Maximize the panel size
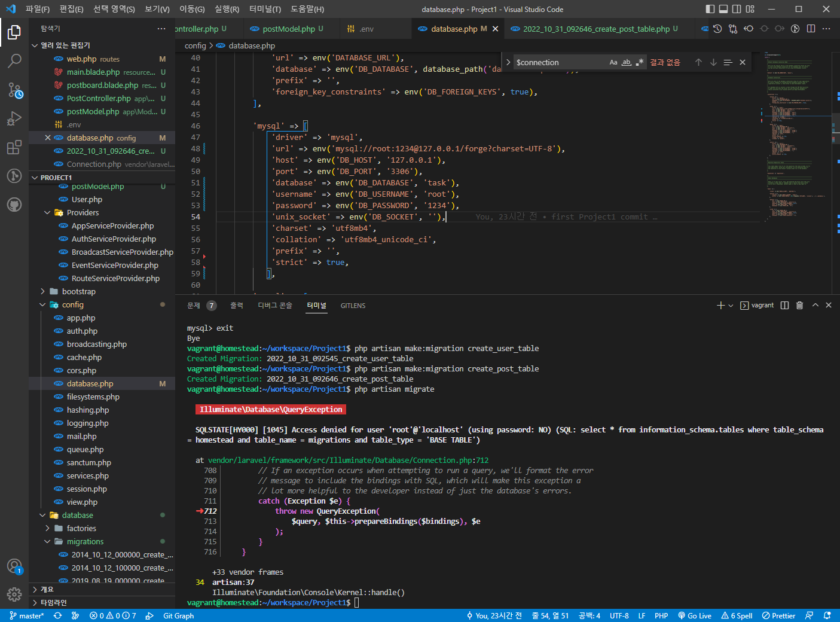Screen dimensions: 840x622 (x=815, y=305)
